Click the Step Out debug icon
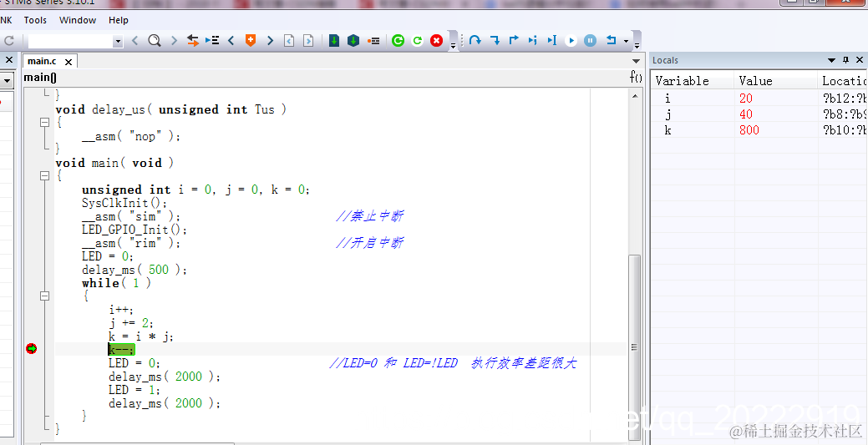This screenshot has width=868, height=445. pyautogui.click(x=514, y=40)
